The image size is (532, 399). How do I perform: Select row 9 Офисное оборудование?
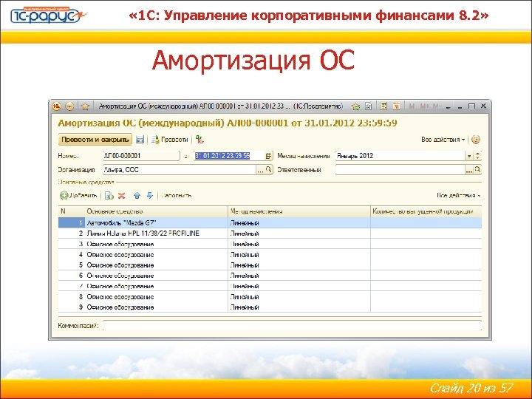pos(270,307)
